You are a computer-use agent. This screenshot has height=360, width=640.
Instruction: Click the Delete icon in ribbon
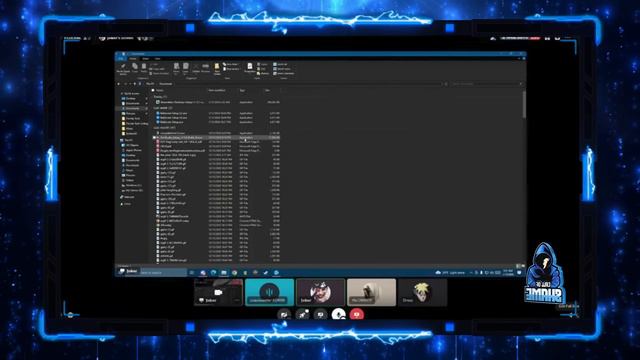coord(196,68)
